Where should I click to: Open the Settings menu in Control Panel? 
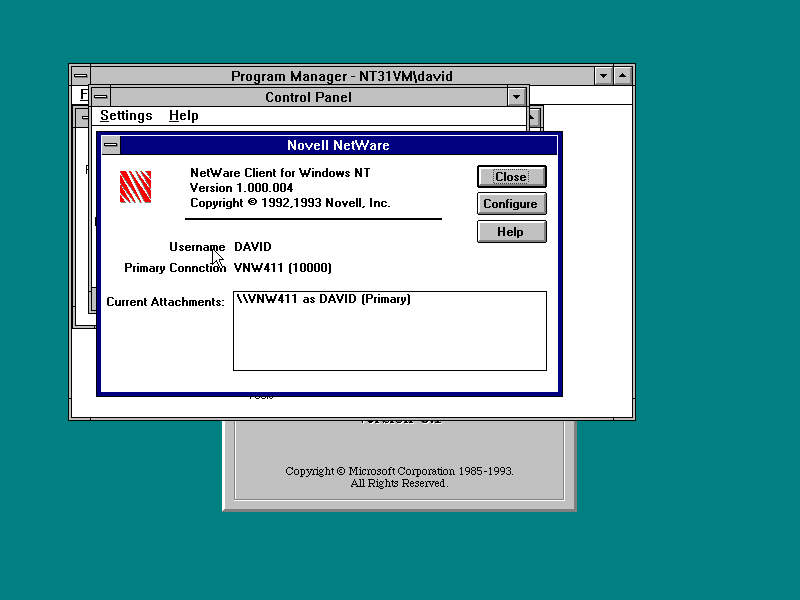pos(126,116)
